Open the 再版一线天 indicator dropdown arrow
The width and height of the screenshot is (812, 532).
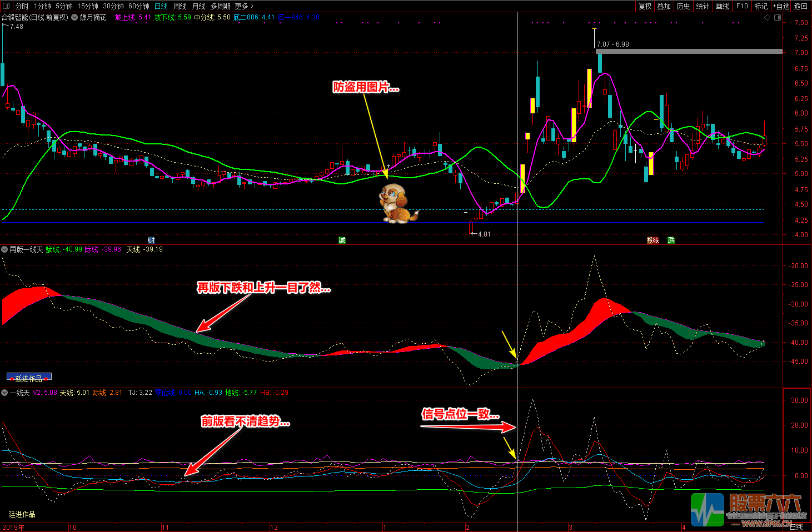4,249
